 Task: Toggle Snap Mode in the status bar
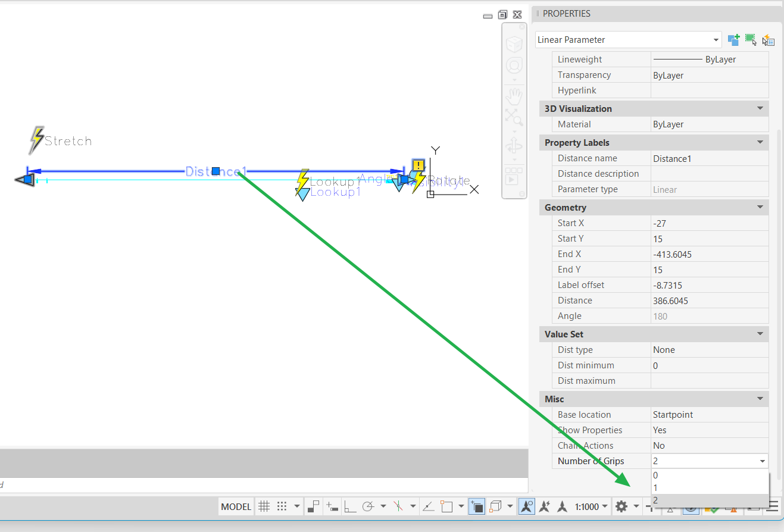[282, 506]
